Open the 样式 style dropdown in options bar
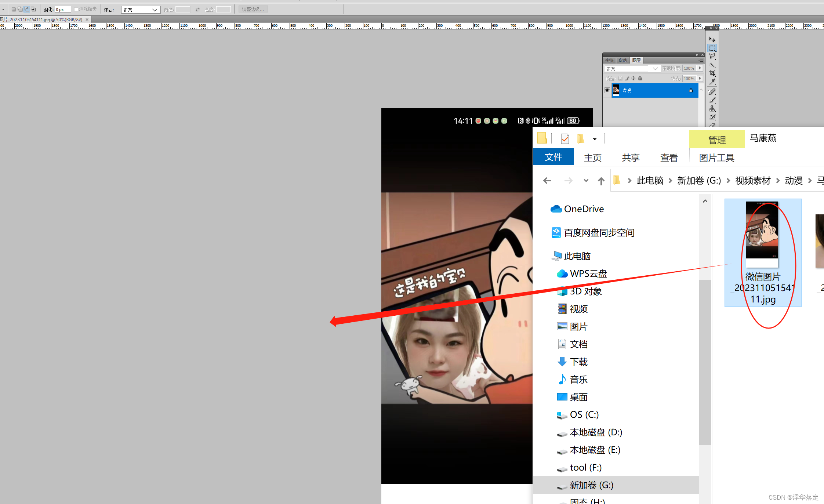Image resolution: width=824 pixels, height=504 pixels. [141, 10]
